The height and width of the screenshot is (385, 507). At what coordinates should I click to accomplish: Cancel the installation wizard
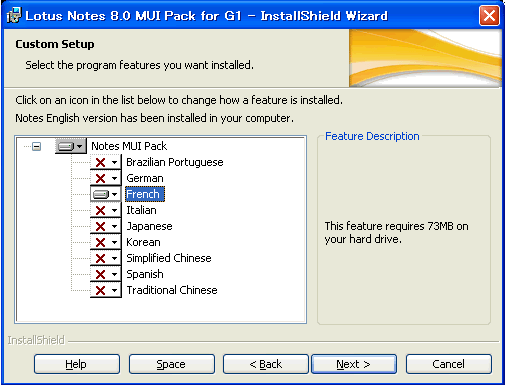[x=449, y=364]
